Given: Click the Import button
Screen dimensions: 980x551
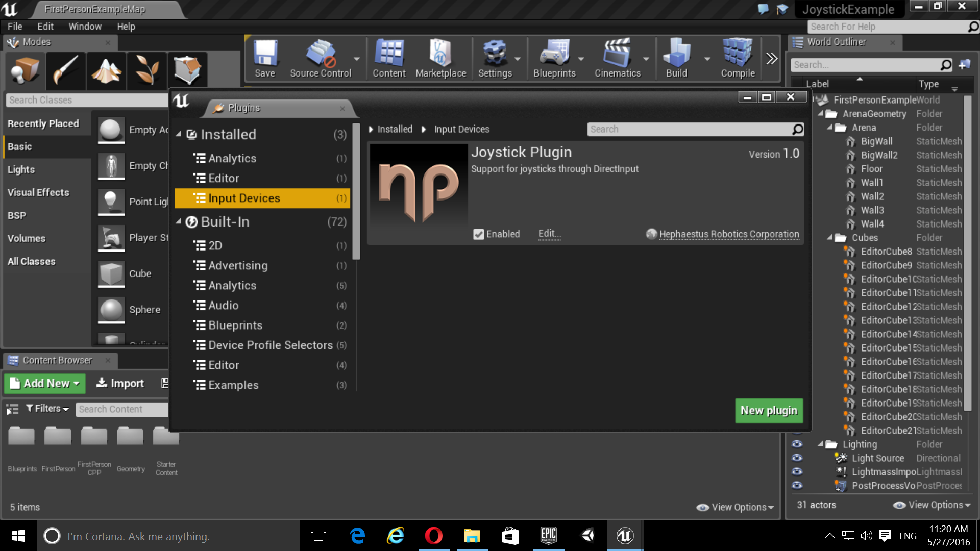Looking at the screenshot, I should (120, 384).
